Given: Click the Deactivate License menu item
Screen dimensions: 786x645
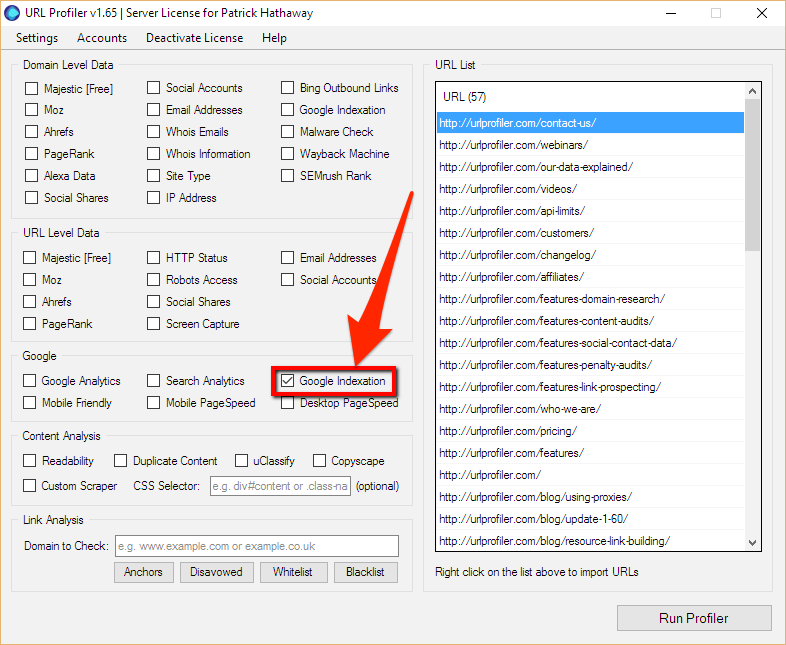Looking at the screenshot, I should click(194, 38).
